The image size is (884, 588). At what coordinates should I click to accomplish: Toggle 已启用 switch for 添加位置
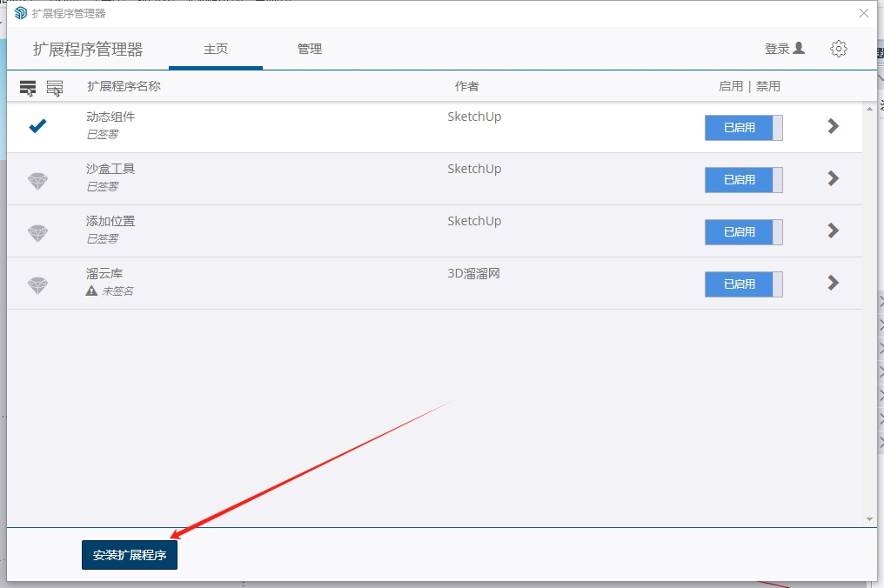click(x=743, y=232)
